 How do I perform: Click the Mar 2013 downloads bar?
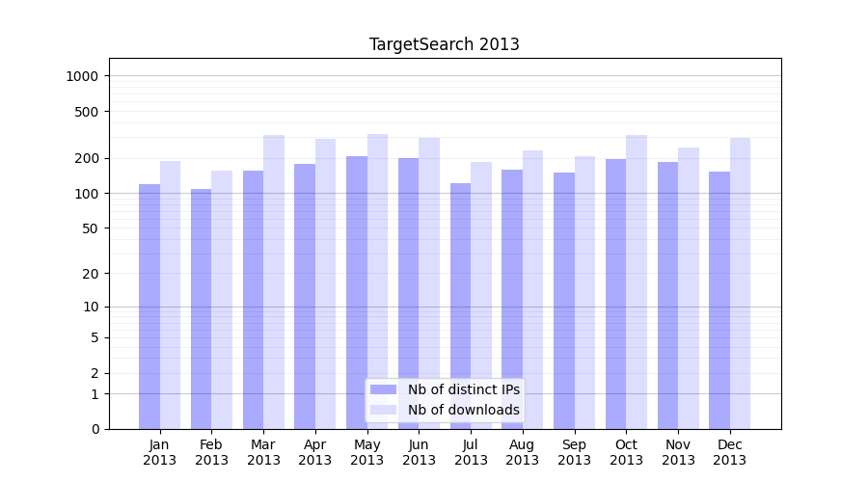click(274, 281)
